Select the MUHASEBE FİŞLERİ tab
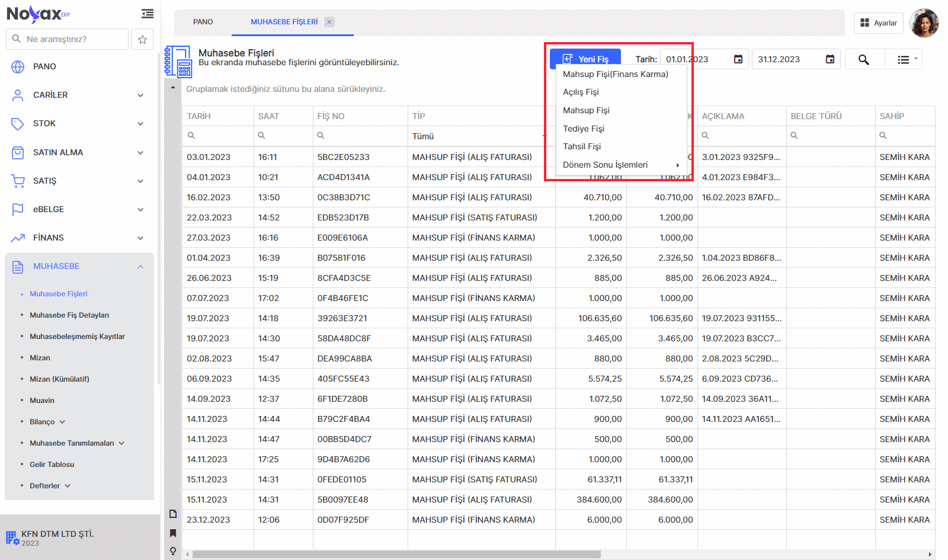The height and width of the screenshot is (560, 948). [x=284, y=22]
